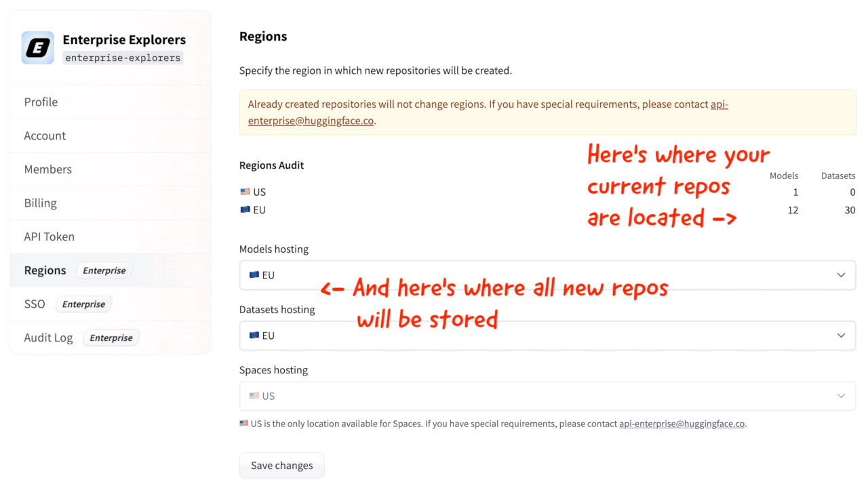Click the EU flag in Regions Audit
The width and height of the screenshot is (868, 488).
click(245, 210)
